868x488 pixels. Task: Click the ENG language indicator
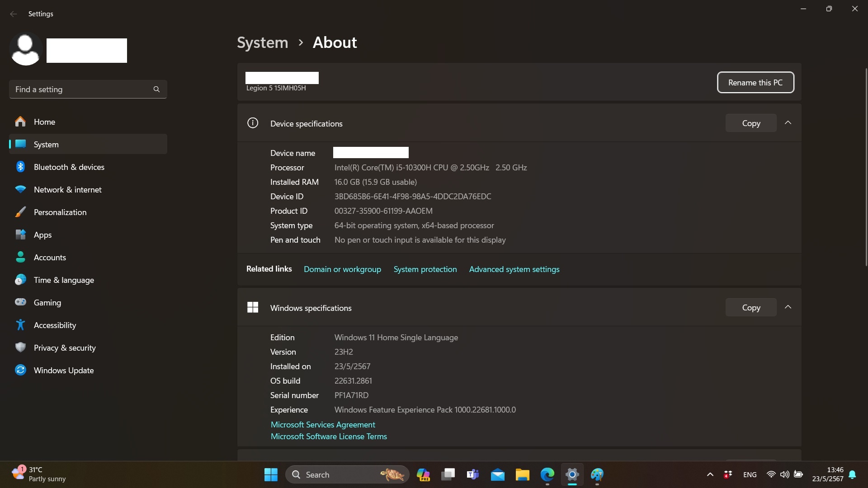pyautogui.click(x=750, y=474)
